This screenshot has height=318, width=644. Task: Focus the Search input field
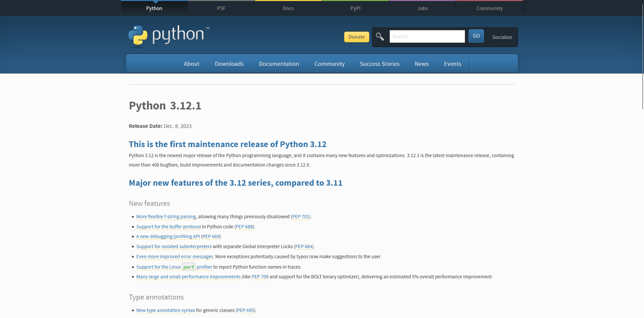(427, 37)
